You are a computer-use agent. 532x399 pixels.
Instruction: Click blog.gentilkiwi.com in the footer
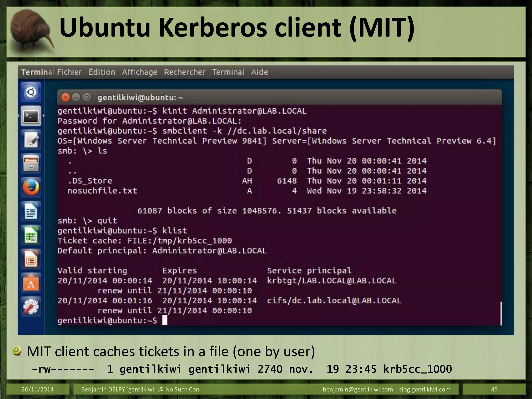424,389
